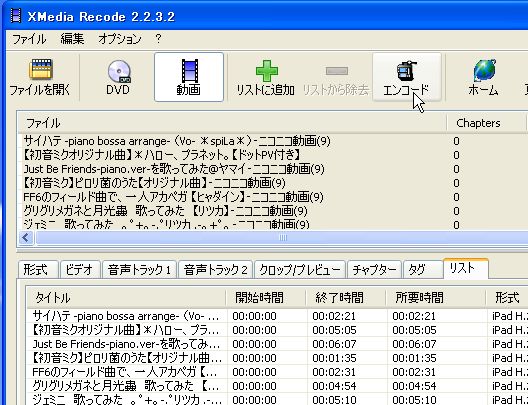Click the left arrow of horizontal scrollbar
This screenshot has height=405, width=528.
coord(26,238)
